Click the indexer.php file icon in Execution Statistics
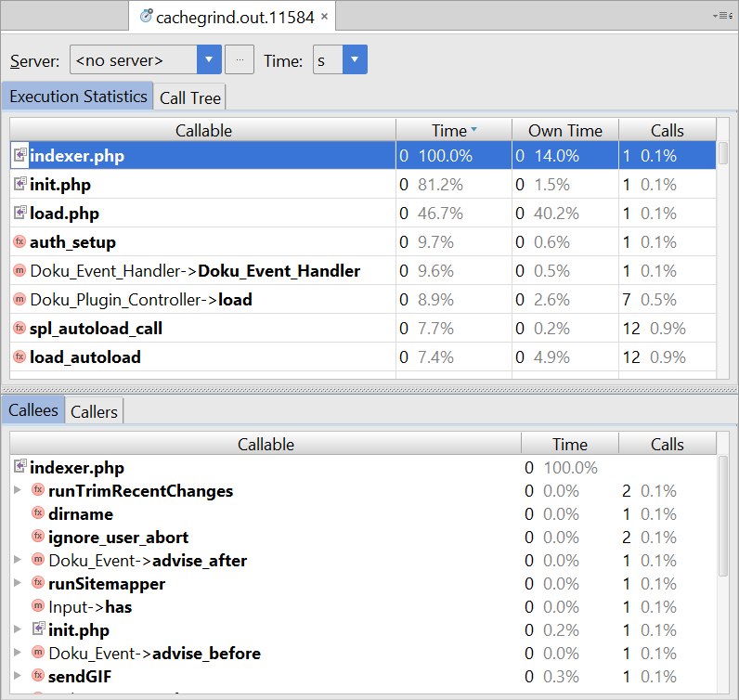Screen dimensions: 739x700 (19, 155)
